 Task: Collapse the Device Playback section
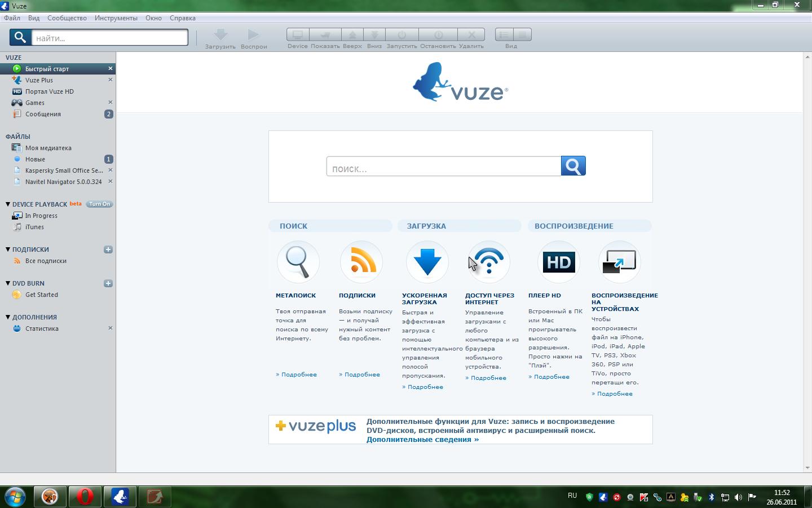8,204
